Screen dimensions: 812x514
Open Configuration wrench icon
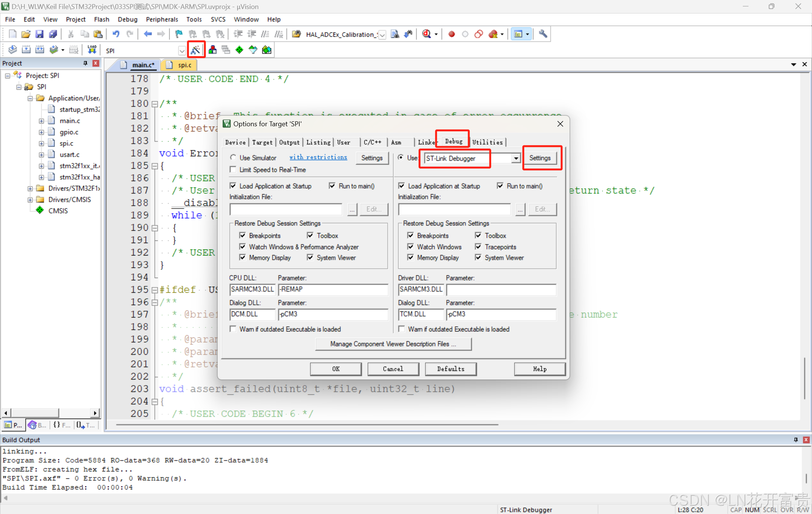543,34
